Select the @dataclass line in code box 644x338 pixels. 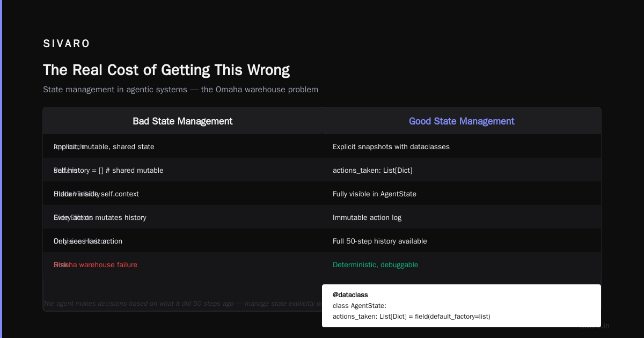point(350,295)
